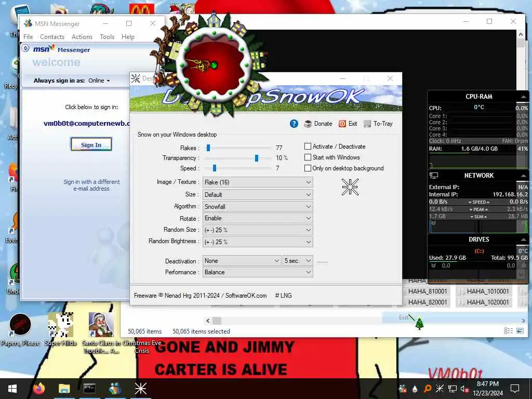Collapse the NETWORK widget section
Viewport: 532px width, 399px height.
coord(523,176)
